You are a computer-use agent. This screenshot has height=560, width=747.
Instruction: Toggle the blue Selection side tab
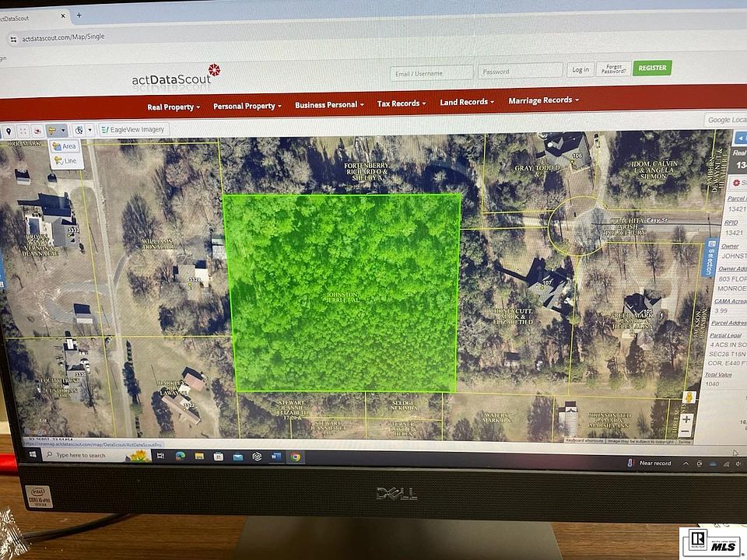[709, 257]
